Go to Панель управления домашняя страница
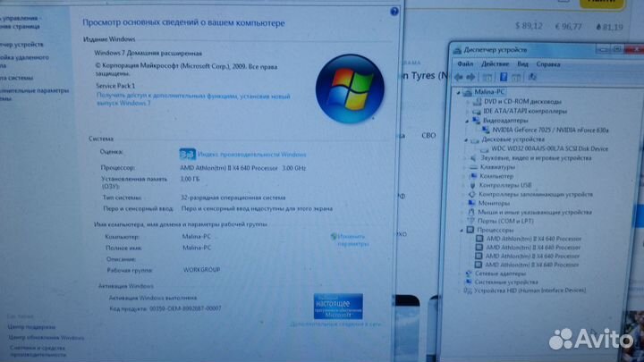The image size is (644, 362). click(x=20, y=22)
